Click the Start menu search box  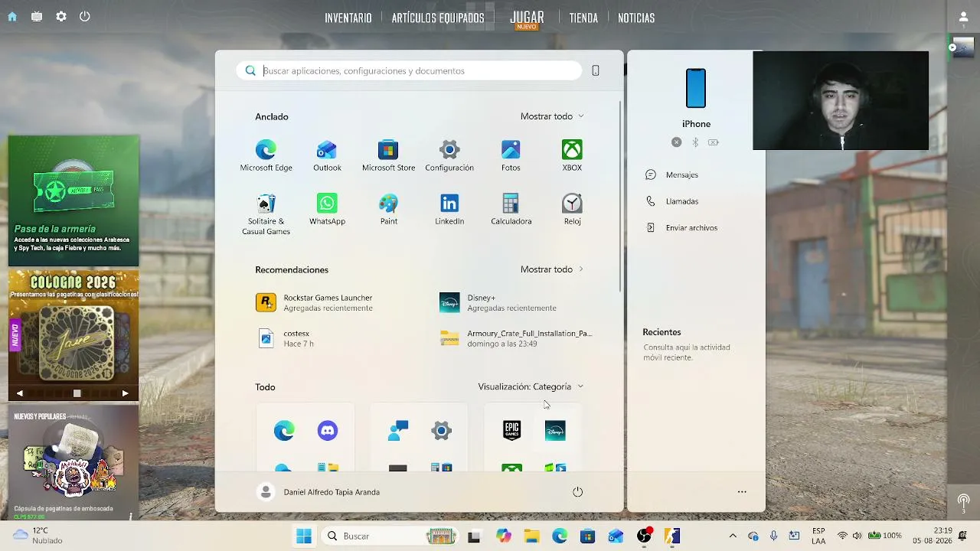pos(409,71)
